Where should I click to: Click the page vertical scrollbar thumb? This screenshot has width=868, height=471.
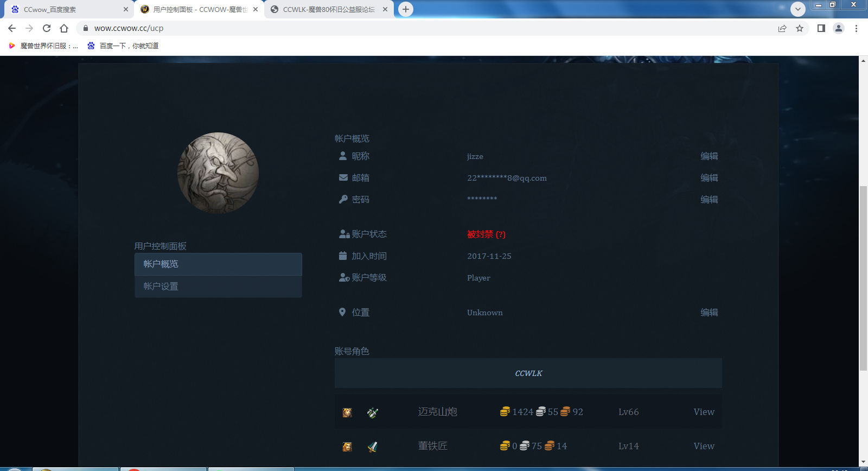pos(863,278)
